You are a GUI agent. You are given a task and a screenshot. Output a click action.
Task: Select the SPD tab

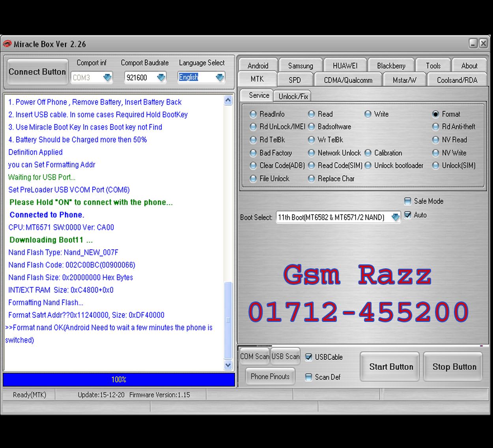click(x=295, y=80)
